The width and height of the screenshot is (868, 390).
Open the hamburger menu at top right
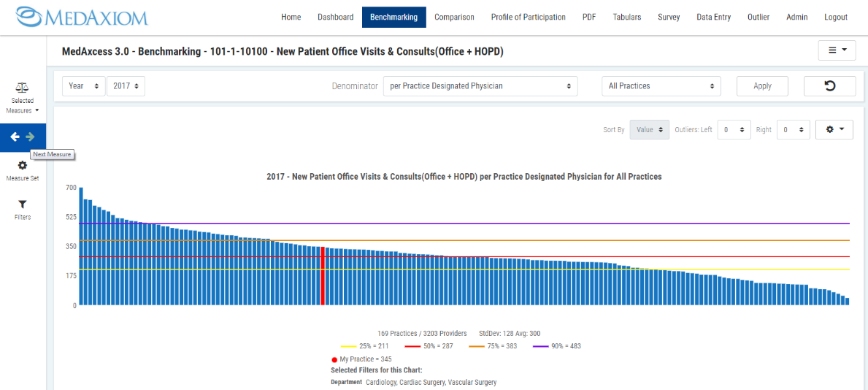pos(837,50)
